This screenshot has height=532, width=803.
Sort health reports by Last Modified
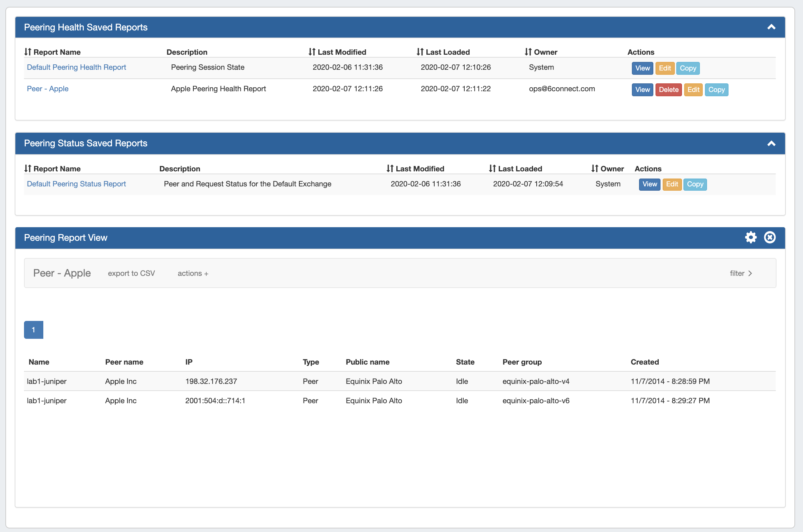(x=337, y=52)
